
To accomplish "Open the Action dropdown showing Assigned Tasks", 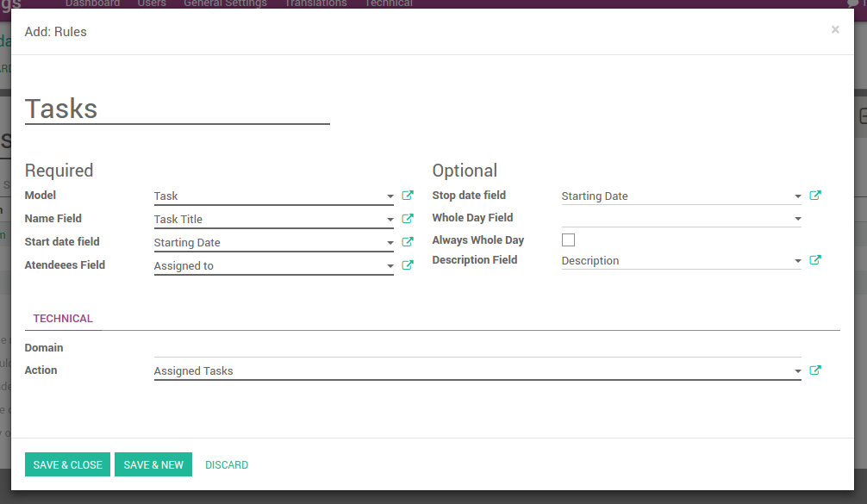I will [797, 371].
